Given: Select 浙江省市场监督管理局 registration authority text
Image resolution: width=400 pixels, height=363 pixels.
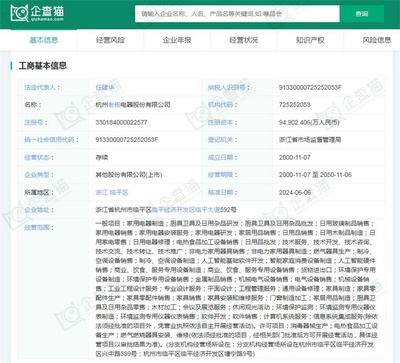Looking at the screenshot, I should coord(310,140).
